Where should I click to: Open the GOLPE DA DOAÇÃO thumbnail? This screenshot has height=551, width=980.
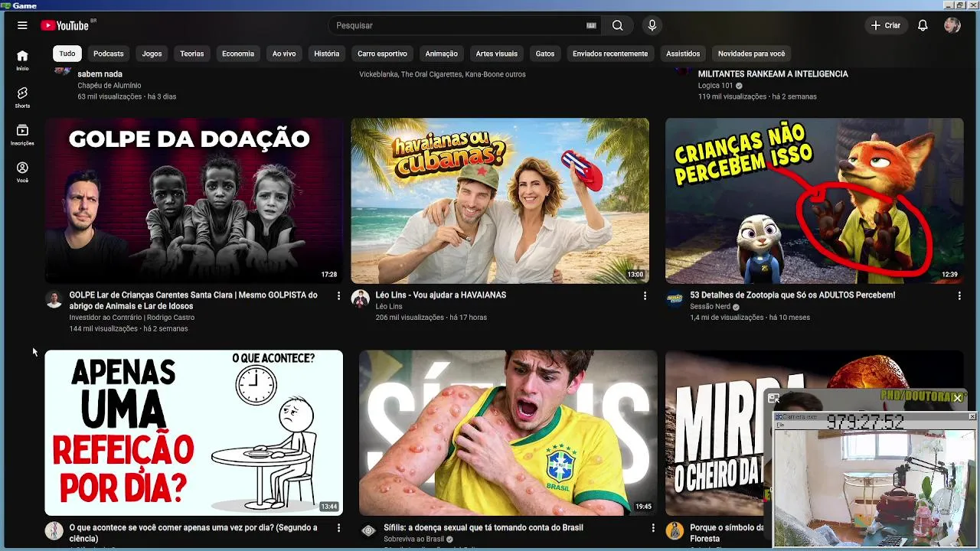[194, 201]
